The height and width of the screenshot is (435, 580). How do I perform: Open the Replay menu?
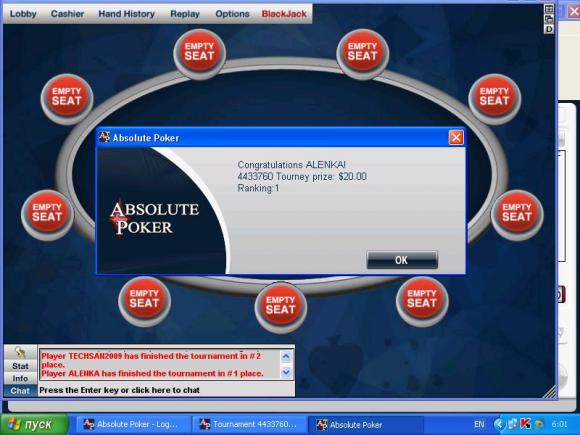[185, 14]
